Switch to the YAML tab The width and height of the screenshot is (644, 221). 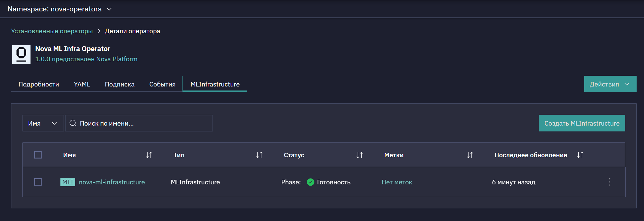82,84
